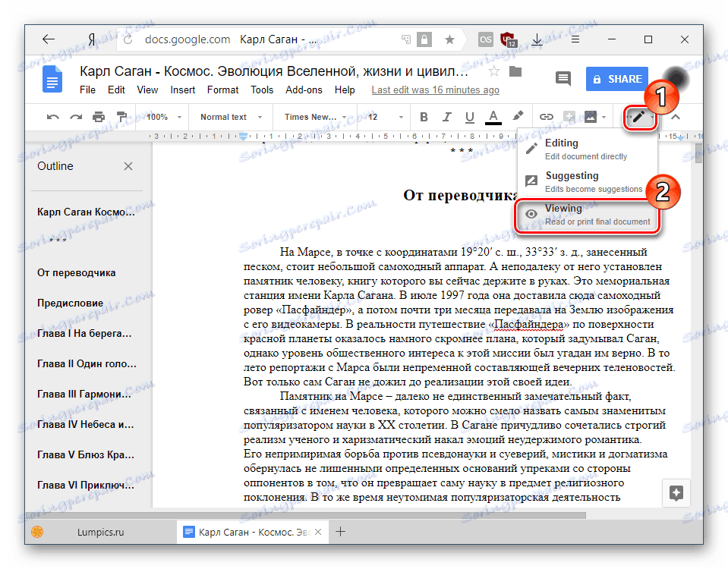This screenshot has height=569, width=728.
Task: Open the Yandex home icon
Action: 92,39
